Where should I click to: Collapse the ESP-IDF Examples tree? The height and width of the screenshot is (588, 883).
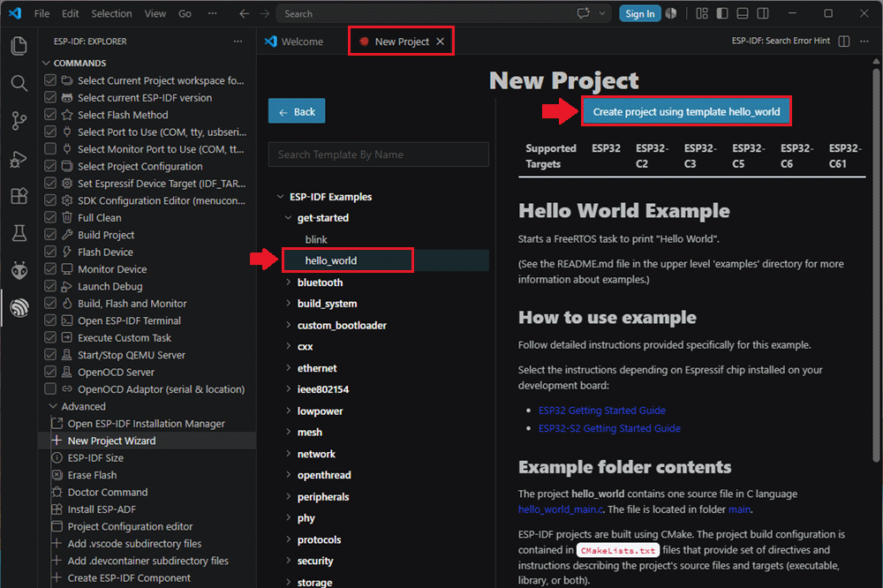[x=281, y=197]
